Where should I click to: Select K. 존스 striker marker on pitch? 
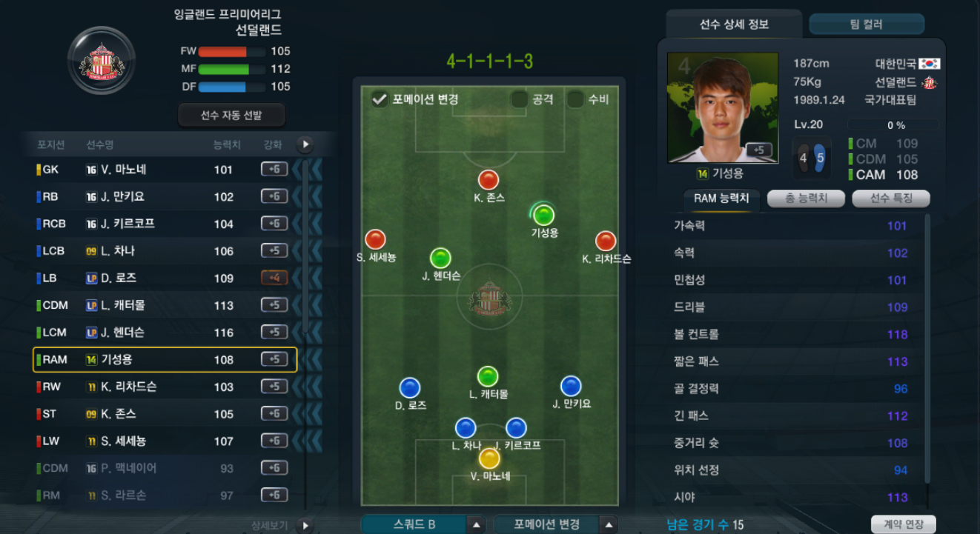[488, 180]
